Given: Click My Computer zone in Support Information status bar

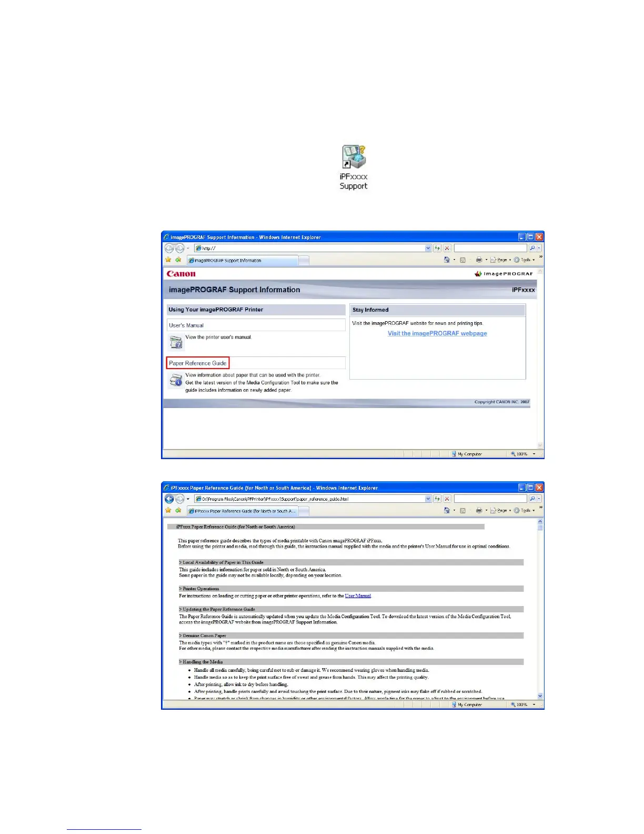Looking at the screenshot, I should (467, 454).
